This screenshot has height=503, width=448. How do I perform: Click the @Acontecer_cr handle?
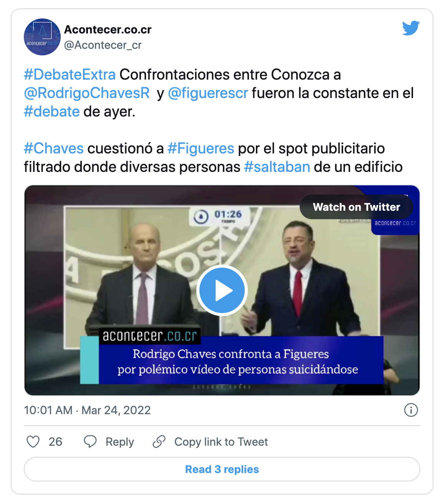pos(103,45)
